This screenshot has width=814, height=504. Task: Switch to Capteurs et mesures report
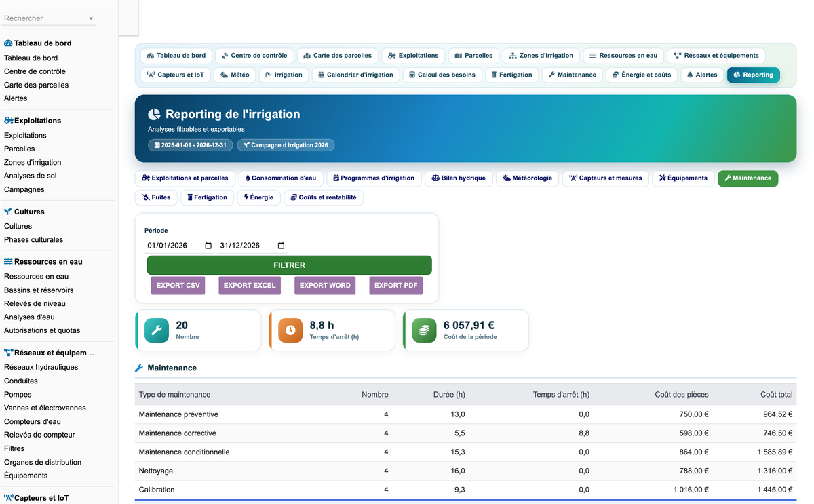click(606, 178)
